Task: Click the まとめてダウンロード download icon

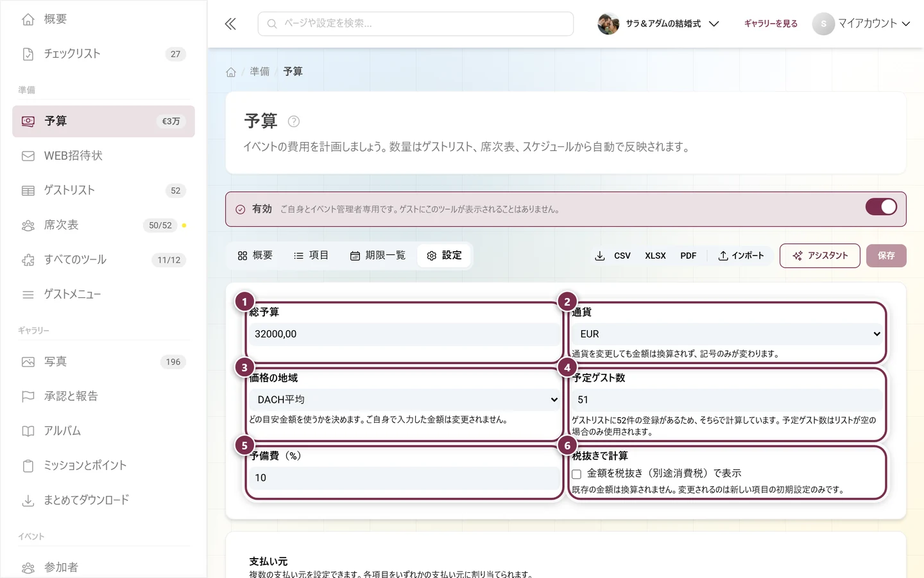Action: click(28, 500)
